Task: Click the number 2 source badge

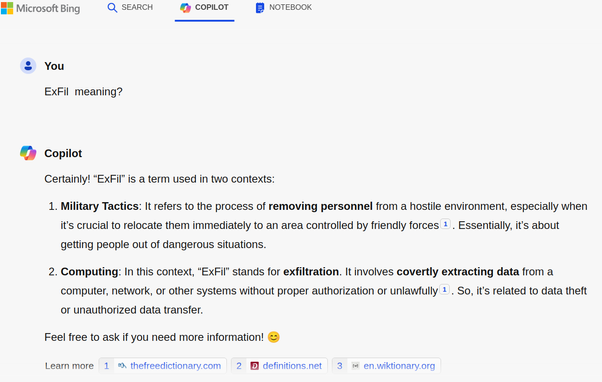Action: click(239, 365)
